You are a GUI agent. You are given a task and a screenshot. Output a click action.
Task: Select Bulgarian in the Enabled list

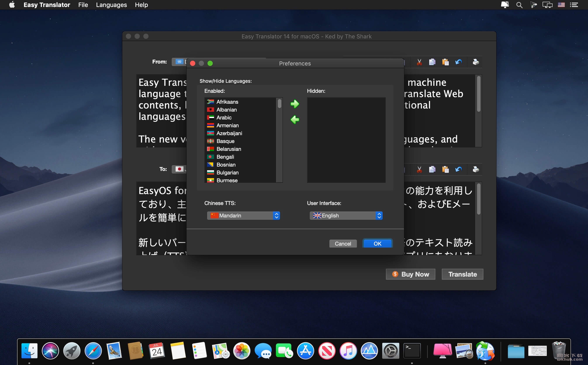click(240, 173)
